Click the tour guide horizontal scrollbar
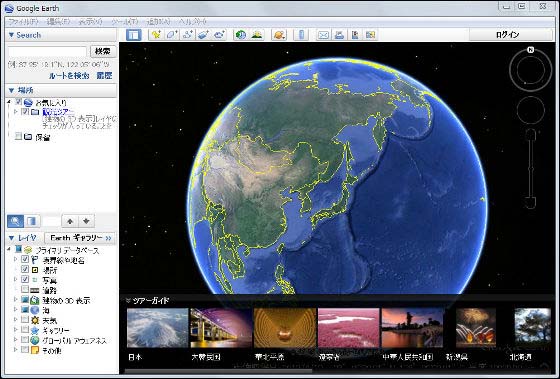The width and height of the screenshot is (560, 379). (x=218, y=371)
